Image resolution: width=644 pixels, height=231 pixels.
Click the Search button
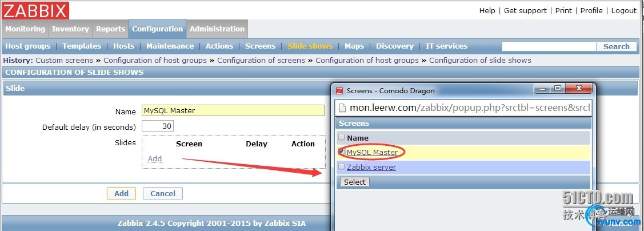[616, 46]
